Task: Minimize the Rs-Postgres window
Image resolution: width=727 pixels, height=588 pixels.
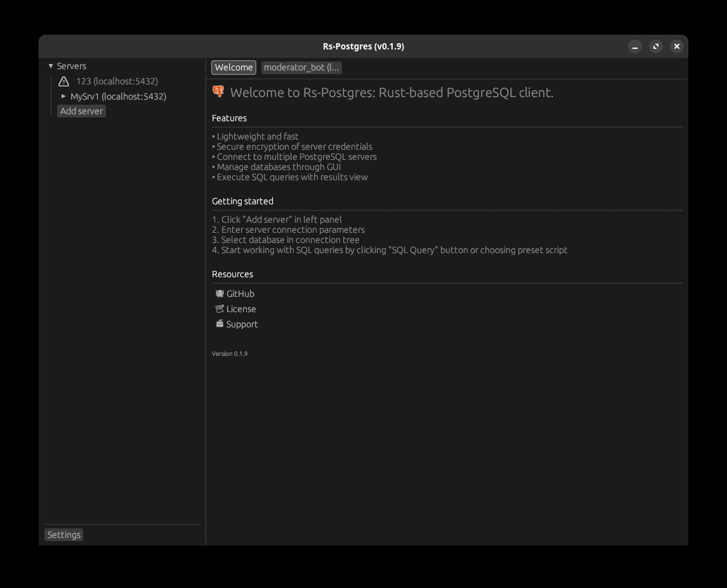Action: [x=635, y=46]
